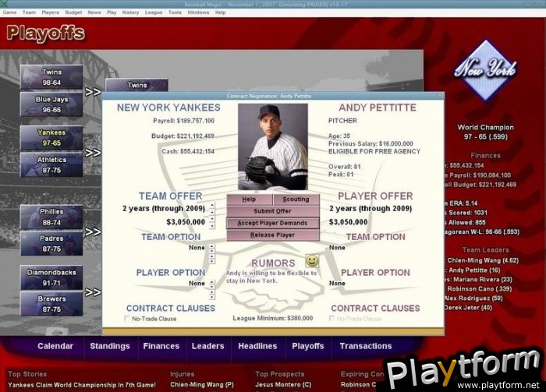Open the Help menu in menu bar
This screenshot has width=546, height=392.
(x=221, y=12)
